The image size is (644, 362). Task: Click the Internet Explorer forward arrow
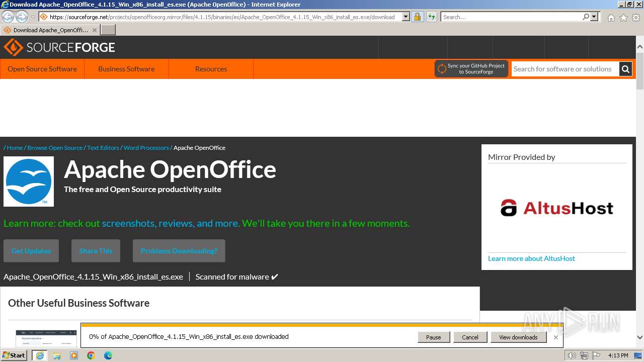22,17
